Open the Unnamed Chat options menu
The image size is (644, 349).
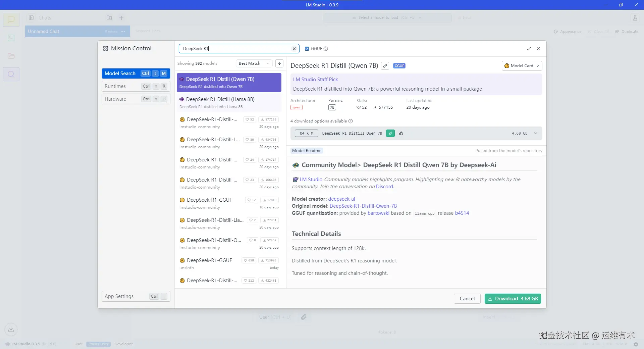point(123,32)
